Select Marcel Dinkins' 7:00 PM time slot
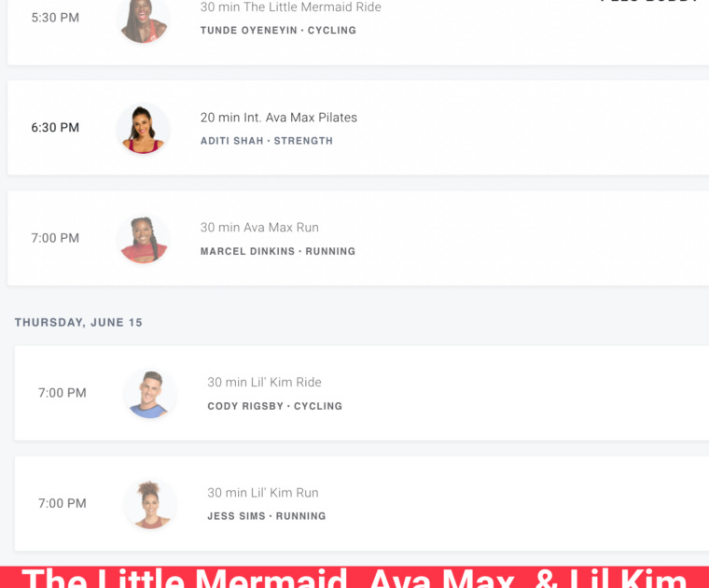The image size is (709, 588). pos(55,238)
